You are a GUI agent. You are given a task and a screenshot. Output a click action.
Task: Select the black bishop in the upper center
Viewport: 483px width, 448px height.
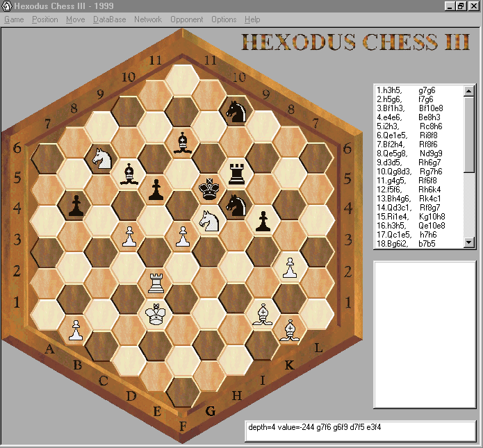pyautogui.click(x=183, y=142)
